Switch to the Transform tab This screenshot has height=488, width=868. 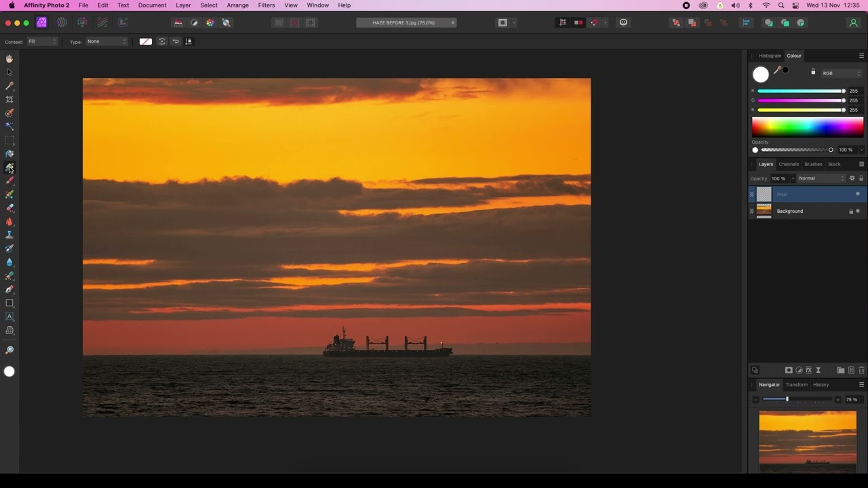(x=797, y=384)
